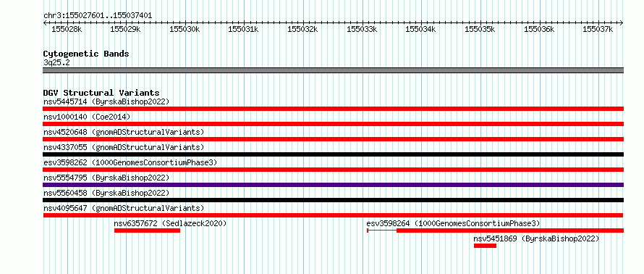The image size is (644, 274).
Task: Click the red bar under esv3598262
Action: pyautogui.click(x=333, y=170)
